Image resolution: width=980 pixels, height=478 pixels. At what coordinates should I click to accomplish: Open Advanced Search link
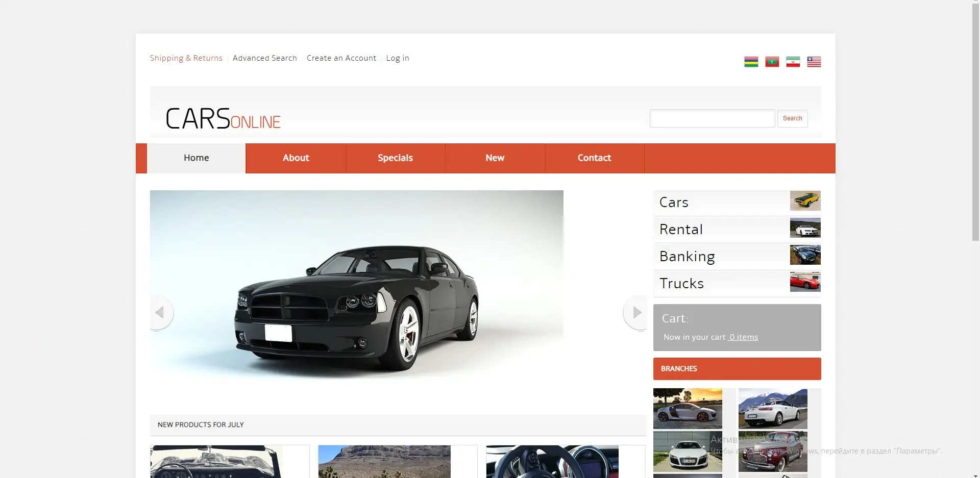tap(265, 58)
